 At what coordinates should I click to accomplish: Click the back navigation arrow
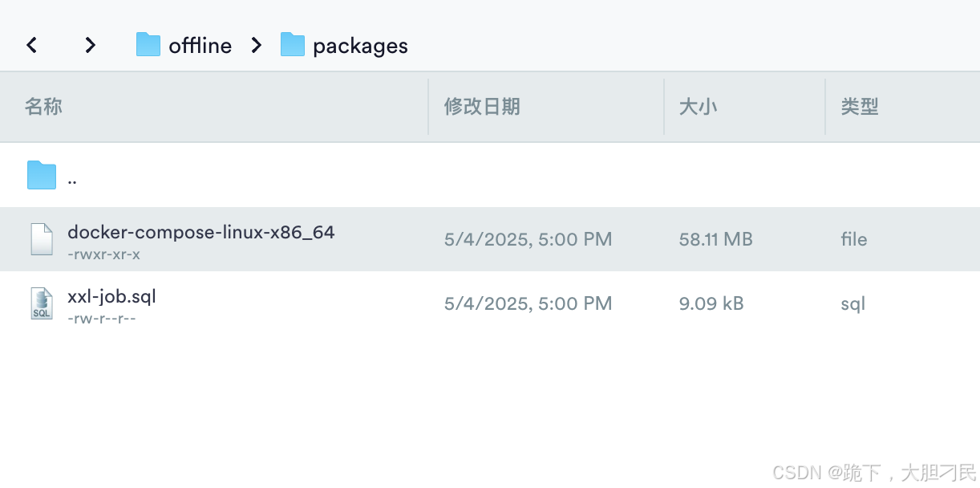(32, 46)
